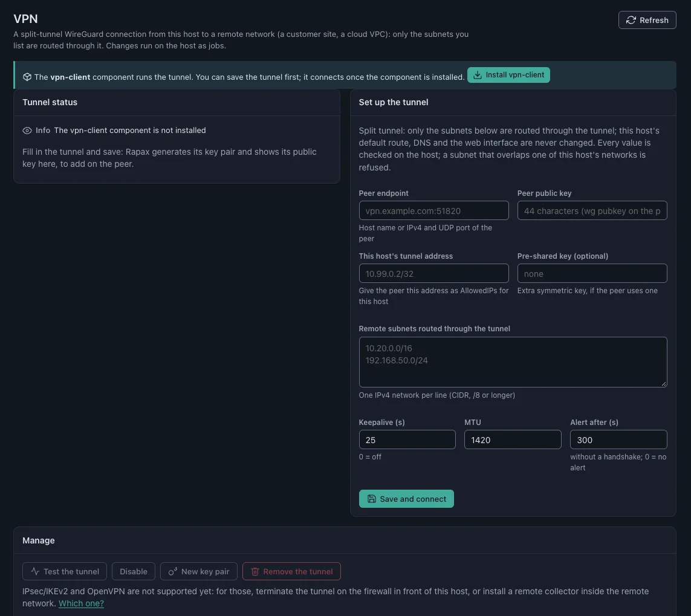691x616 pixels.
Task: Click 'Remote subnets routed through the tunnel' label
Action: point(434,329)
